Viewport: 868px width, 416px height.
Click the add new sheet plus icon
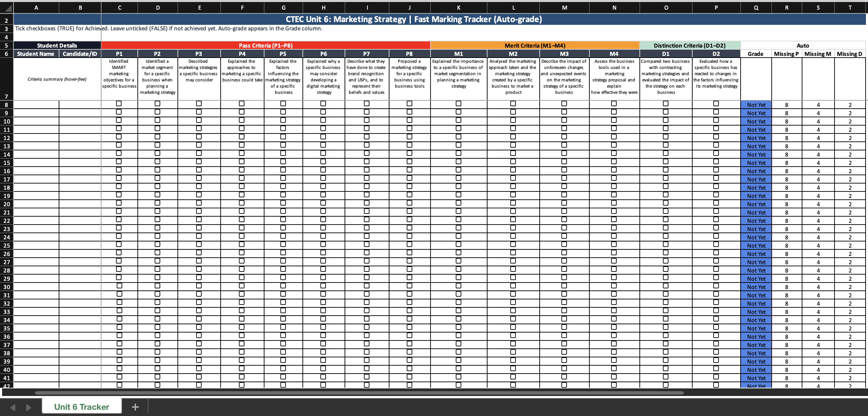[x=135, y=407]
